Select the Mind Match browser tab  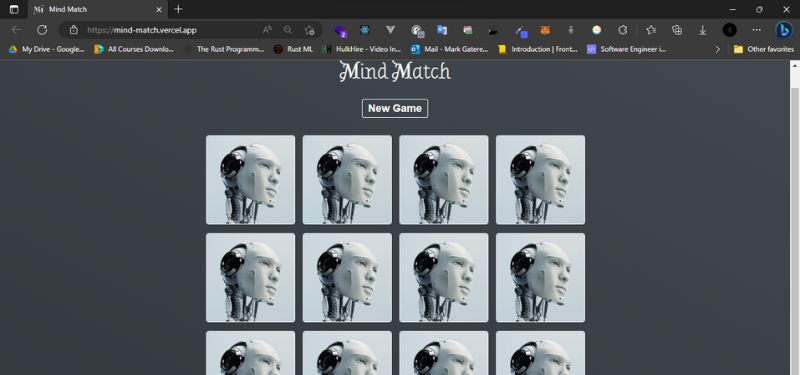click(x=97, y=9)
